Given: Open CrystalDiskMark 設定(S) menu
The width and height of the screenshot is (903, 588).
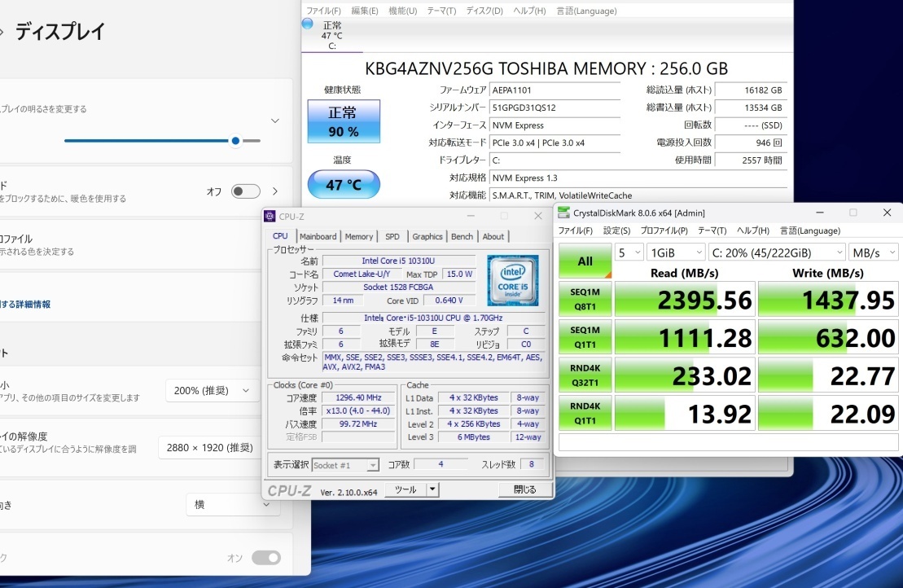Looking at the screenshot, I should pos(616,230).
